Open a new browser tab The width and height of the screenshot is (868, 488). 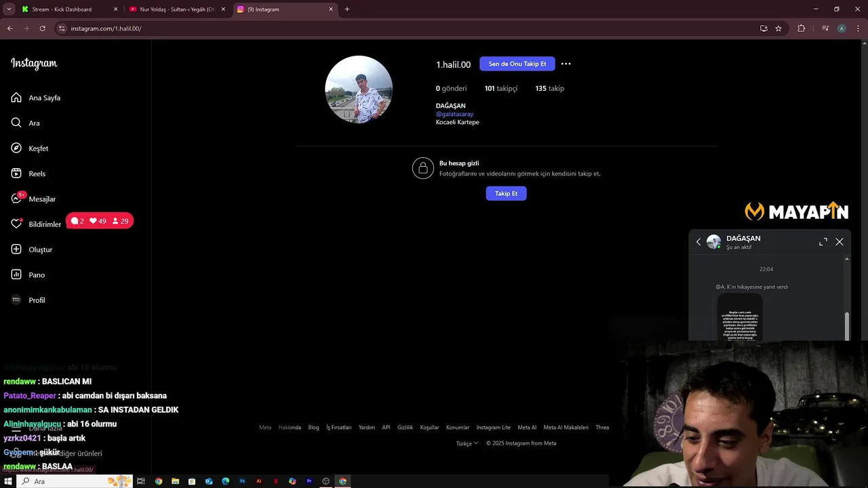(347, 9)
